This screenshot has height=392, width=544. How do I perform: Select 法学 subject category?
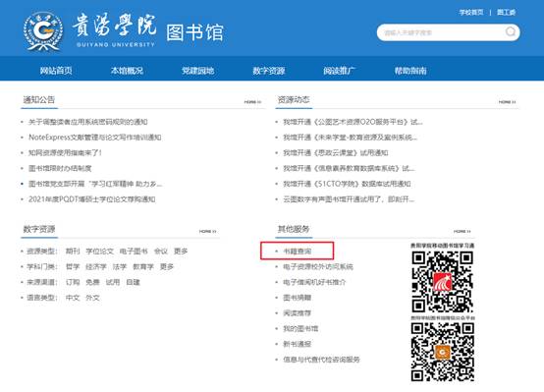(x=120, y=266)
